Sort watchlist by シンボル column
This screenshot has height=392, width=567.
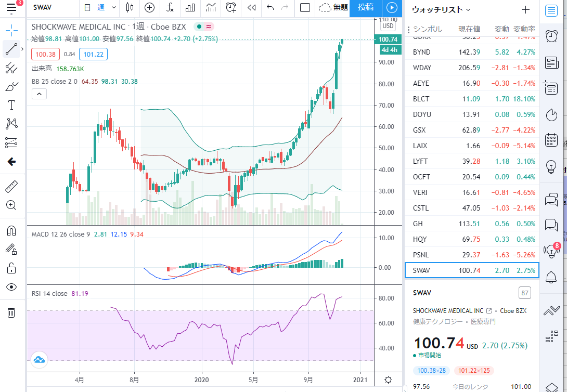[428, 29]
